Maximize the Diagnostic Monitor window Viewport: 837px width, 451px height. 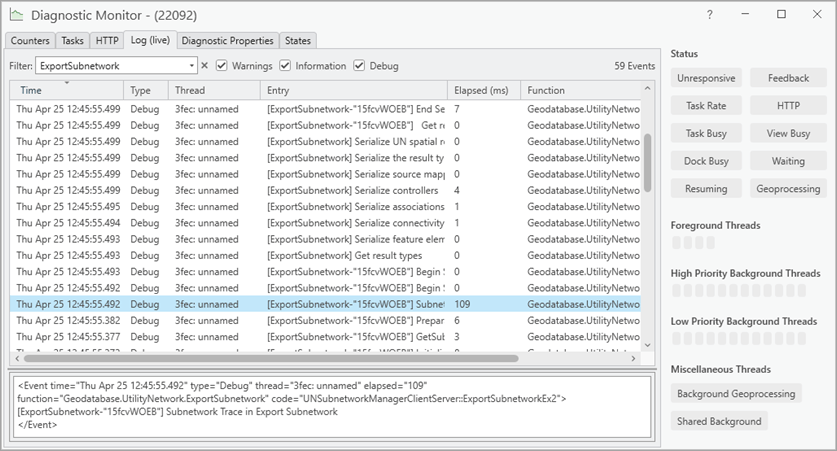click(x=781, y=14)
